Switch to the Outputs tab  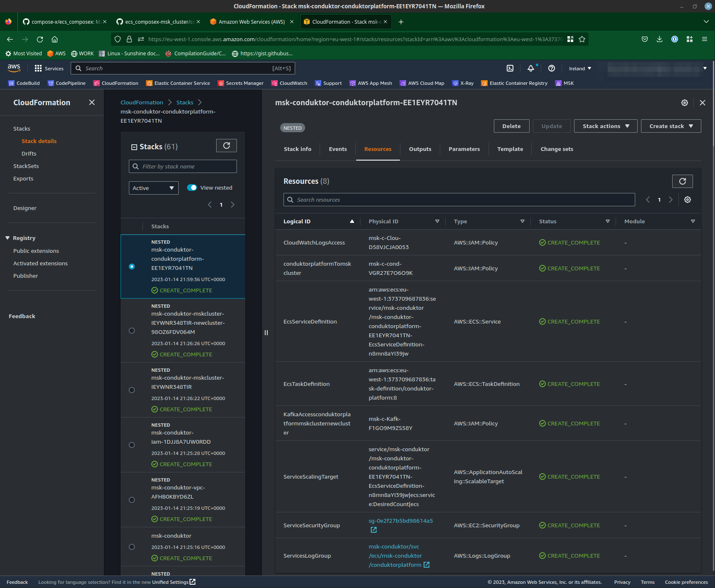[420, 149]
